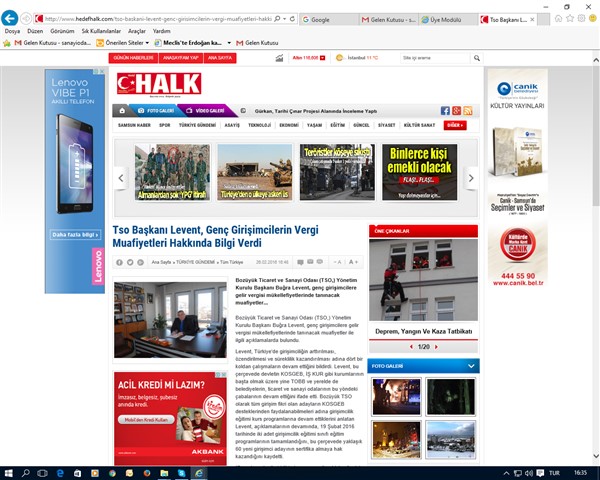
Task: Show next headline carousel slide arrow
Action: click(x=471, y=178)
